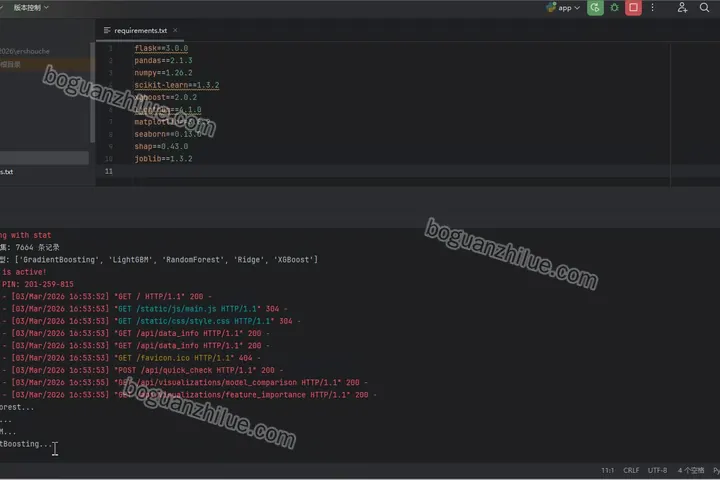Select s.txt file in project tree
The height and width of the screenshot is (480, 720).
click(x=6, y=172)
